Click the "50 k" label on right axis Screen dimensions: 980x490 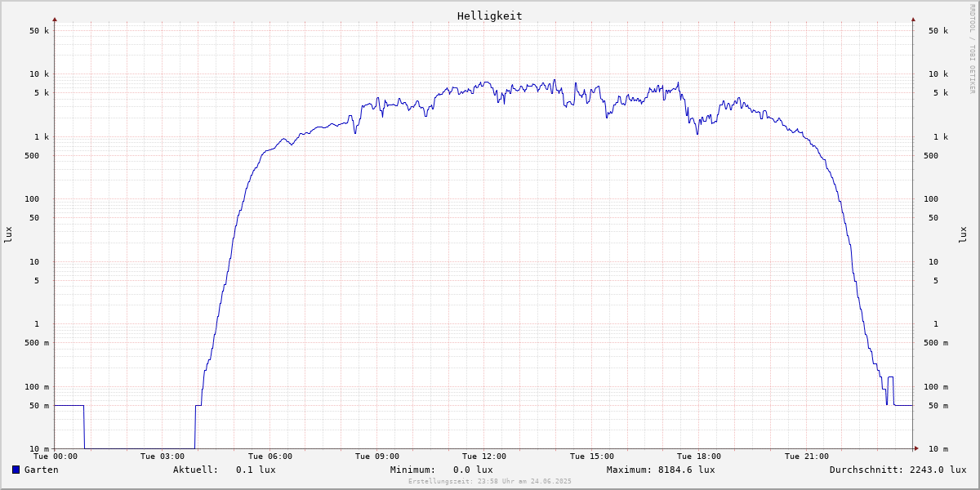[938, 31]
